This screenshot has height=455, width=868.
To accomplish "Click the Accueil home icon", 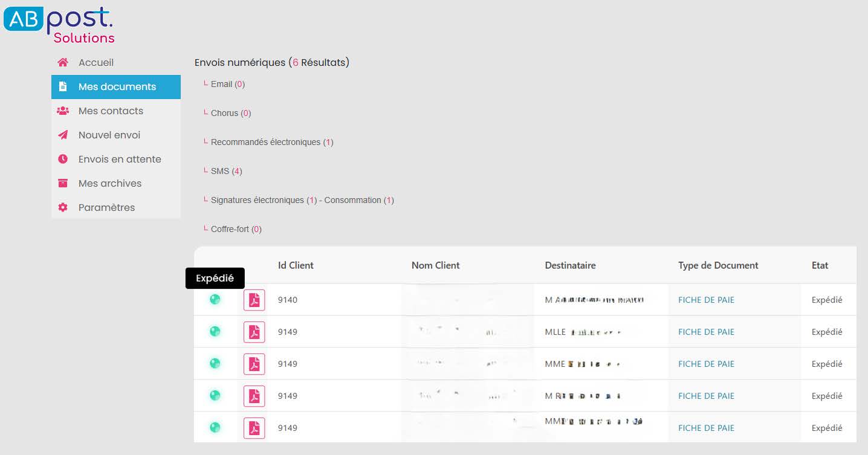I will tap(63, 62).
